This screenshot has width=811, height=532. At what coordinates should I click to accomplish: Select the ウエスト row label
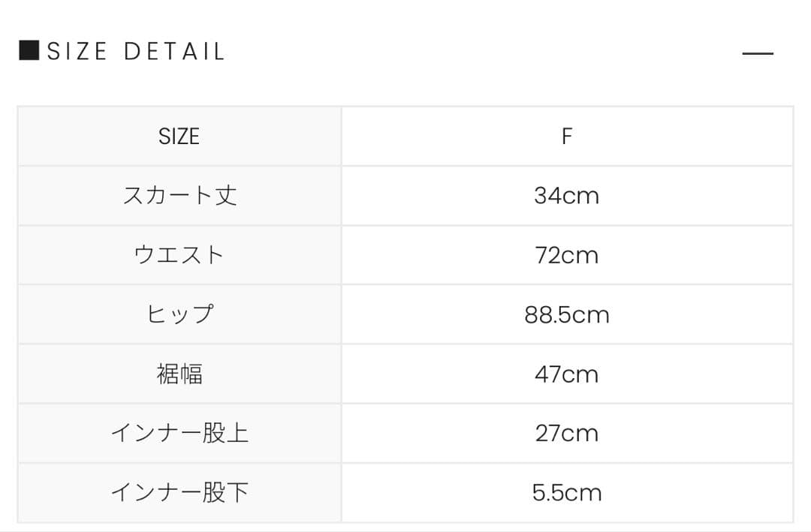point(179,254)
